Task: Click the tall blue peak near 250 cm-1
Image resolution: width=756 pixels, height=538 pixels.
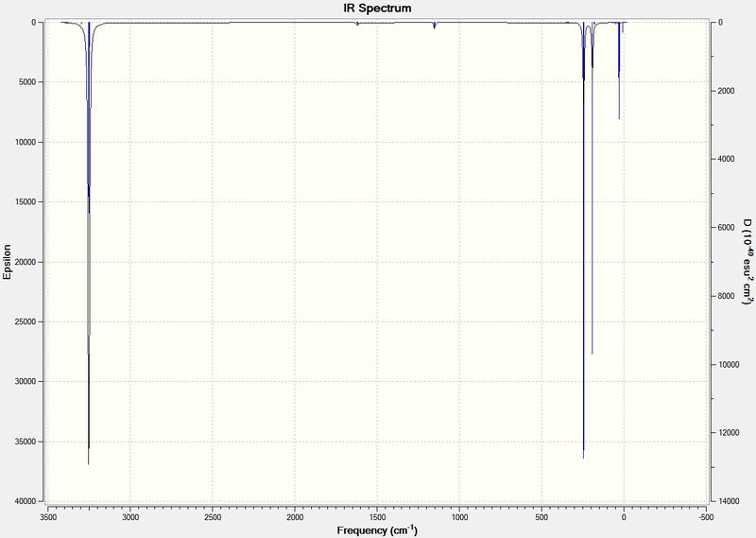Action: (x=583, y=241)
